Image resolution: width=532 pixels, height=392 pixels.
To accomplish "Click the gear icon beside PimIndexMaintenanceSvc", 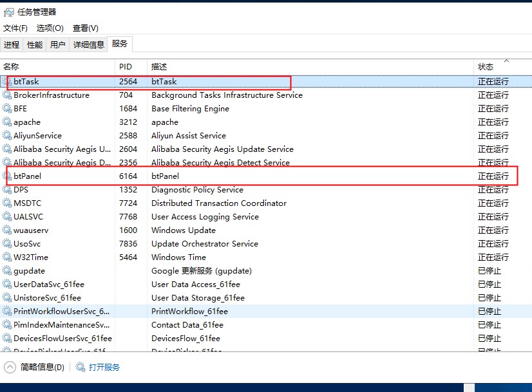I will click(7, 325).
